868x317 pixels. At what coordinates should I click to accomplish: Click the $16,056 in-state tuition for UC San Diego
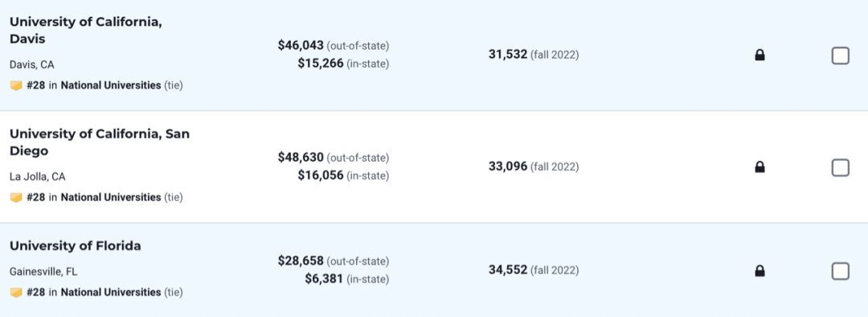(x=321, y=175)
